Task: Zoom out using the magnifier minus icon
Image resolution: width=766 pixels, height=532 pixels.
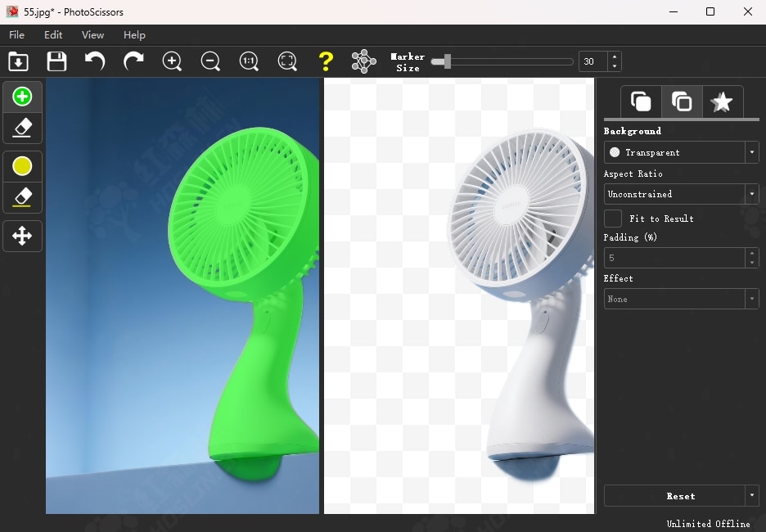Action: point(210,61)
